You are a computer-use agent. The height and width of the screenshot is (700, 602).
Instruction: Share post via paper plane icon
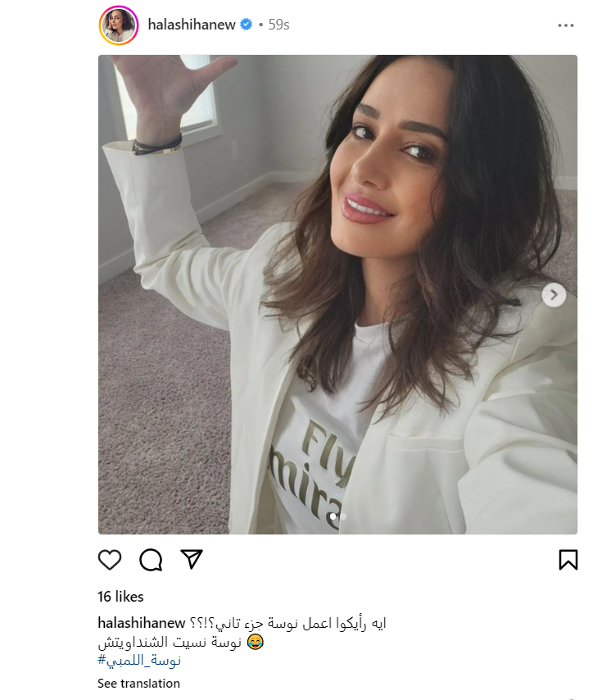pos(192,559)
